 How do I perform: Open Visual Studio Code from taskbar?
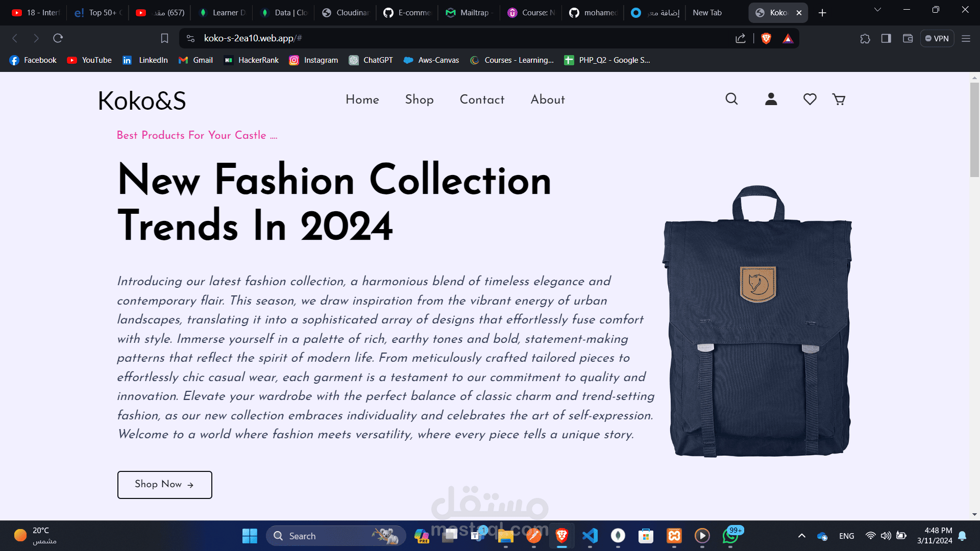pos(590,536)
